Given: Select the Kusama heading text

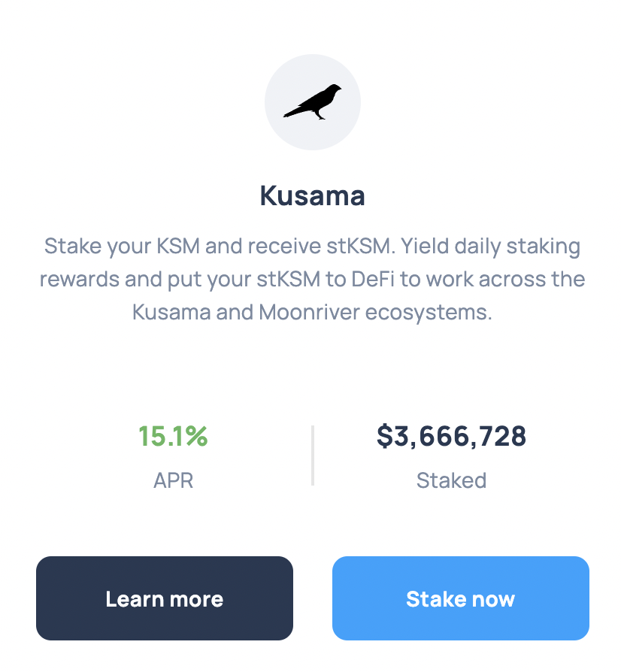Looking at the screenshot, I should pos(313,196).
